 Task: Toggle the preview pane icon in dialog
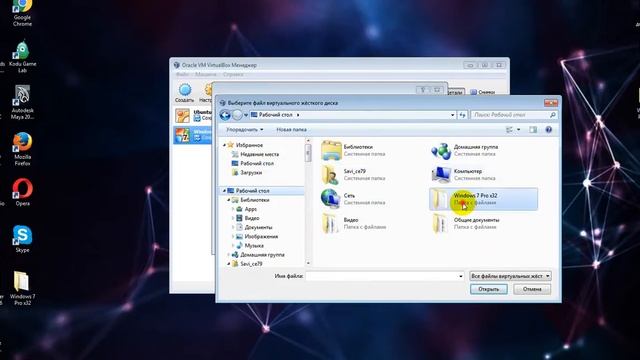click(x=533, y=129)
